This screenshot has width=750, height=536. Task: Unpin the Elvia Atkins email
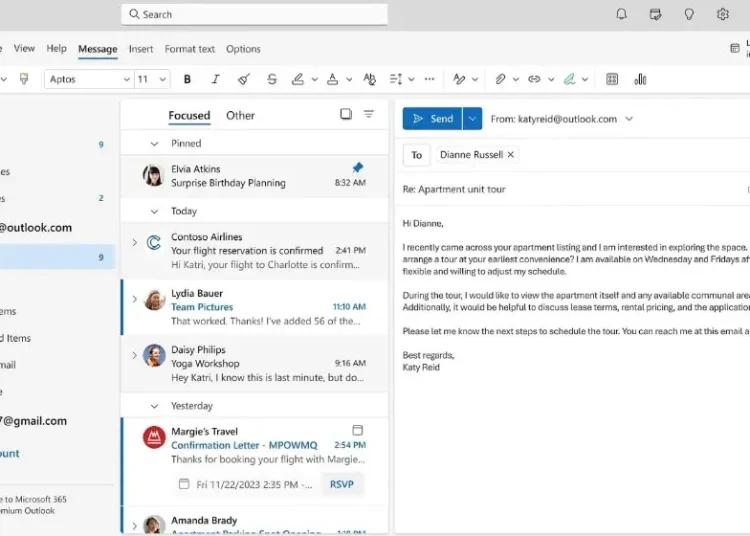point(358,168)
